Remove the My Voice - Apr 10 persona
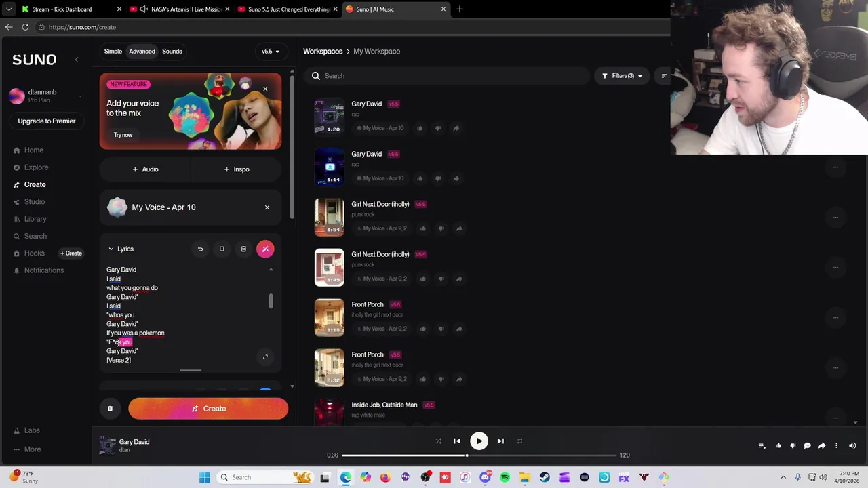The image size is (868, 488). (x=267, y=207)
